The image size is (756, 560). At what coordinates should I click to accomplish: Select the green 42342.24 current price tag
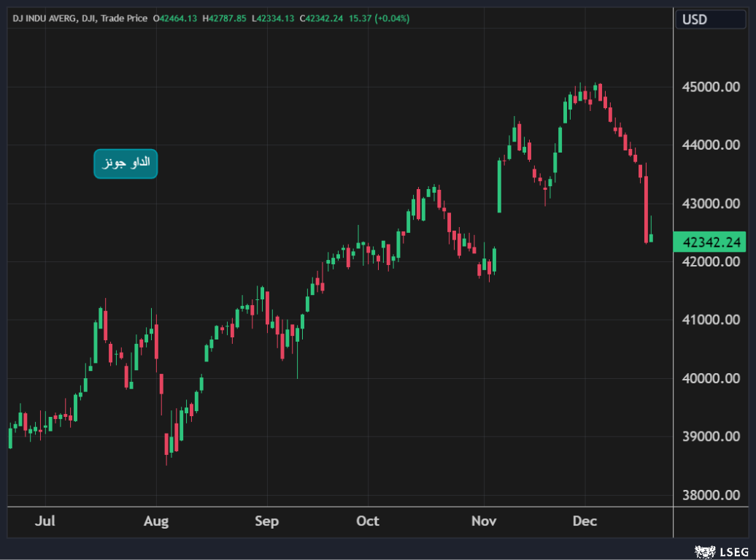(709, 242)
